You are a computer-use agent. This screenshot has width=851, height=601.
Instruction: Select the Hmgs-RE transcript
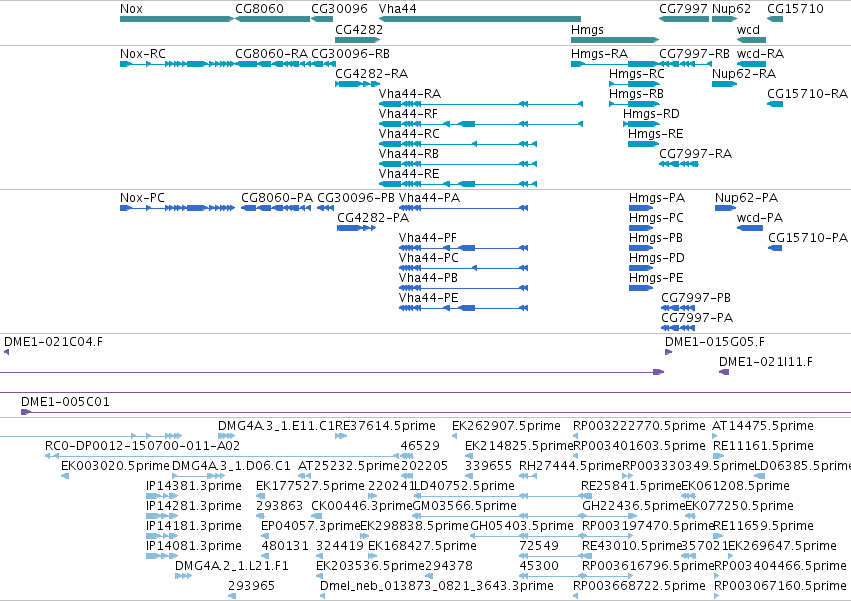coord(644,144)
